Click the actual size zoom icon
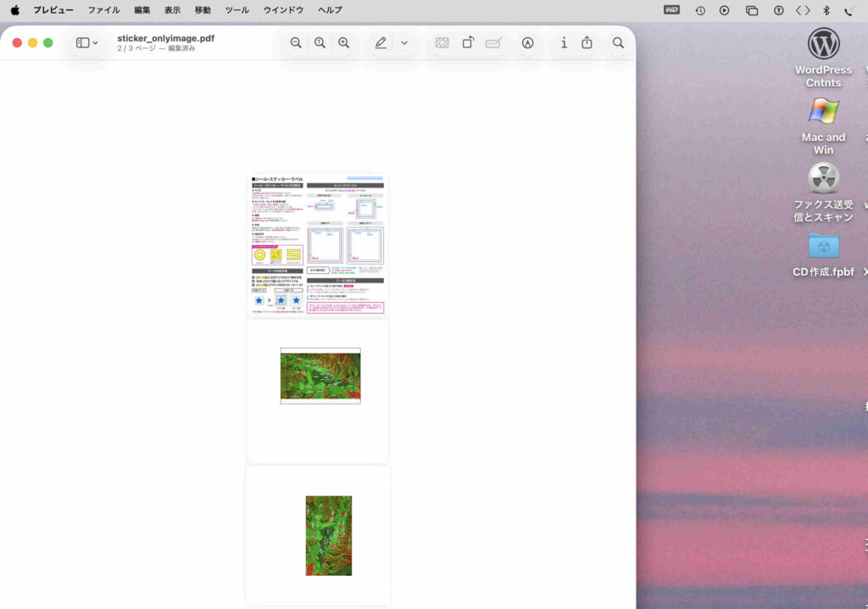868x609 pixels. click(x=320, y=42)
